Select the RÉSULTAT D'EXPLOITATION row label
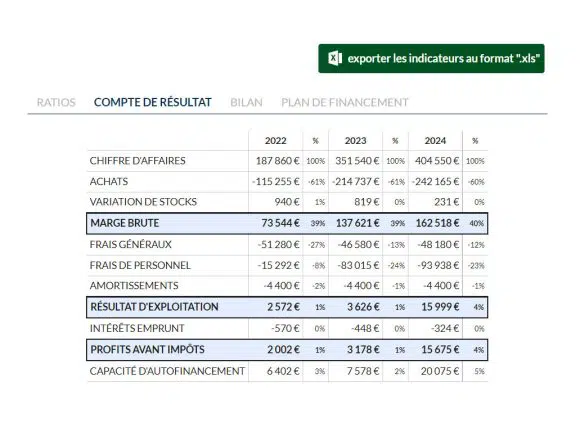The image size is (580, 427). (x=154, y=307)
